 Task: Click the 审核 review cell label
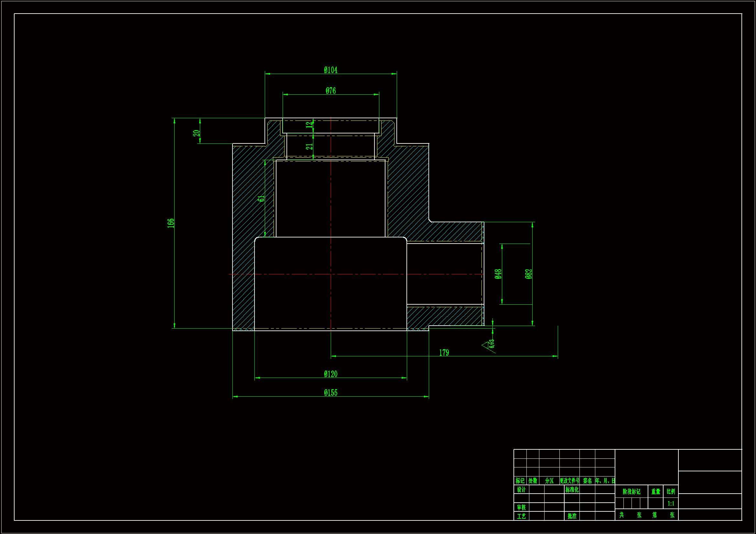click(x=521, y=507)
